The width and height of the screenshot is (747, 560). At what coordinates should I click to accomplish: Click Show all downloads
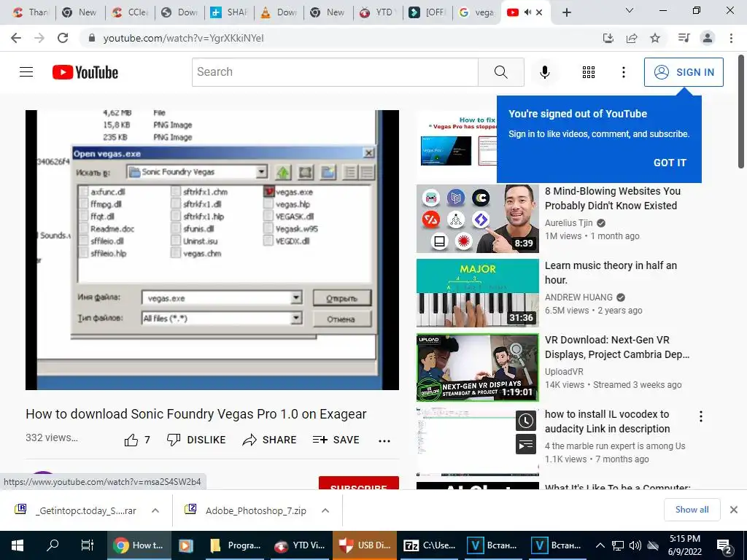click(x=692, y=510)
